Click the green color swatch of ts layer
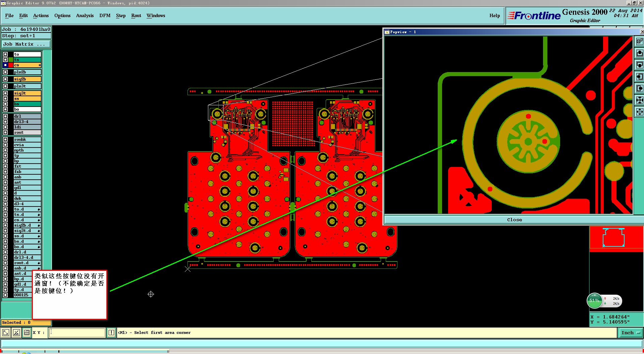 11,60
